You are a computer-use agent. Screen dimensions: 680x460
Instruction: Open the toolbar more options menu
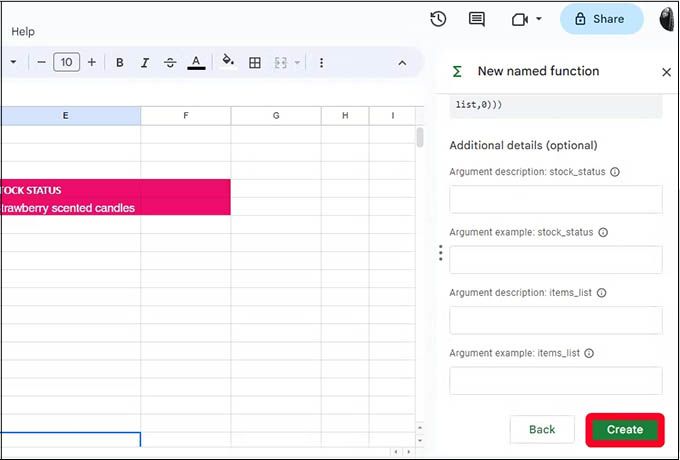(321, 63)
